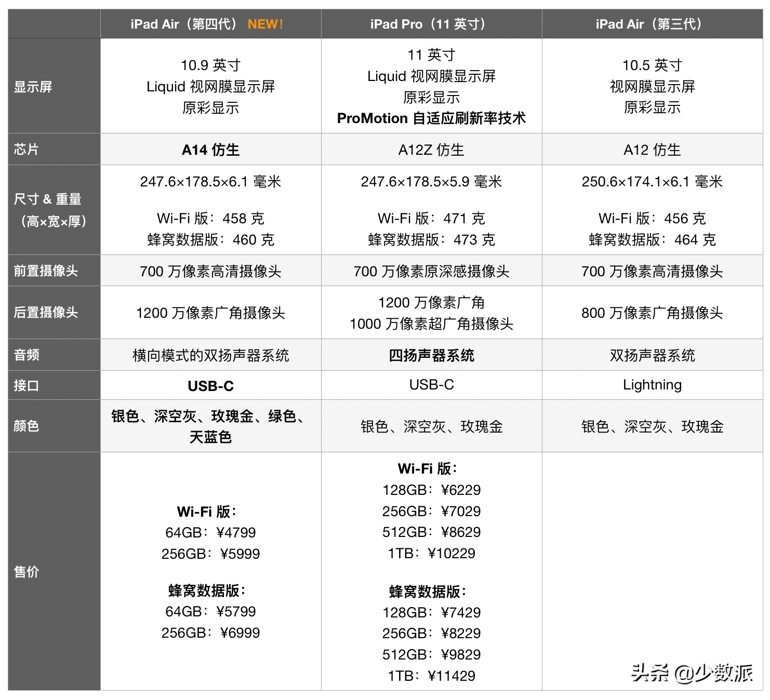Screen dimensions: 770x700
Task: Click the 1TB：¥10229 price
Action: (431, 554)
